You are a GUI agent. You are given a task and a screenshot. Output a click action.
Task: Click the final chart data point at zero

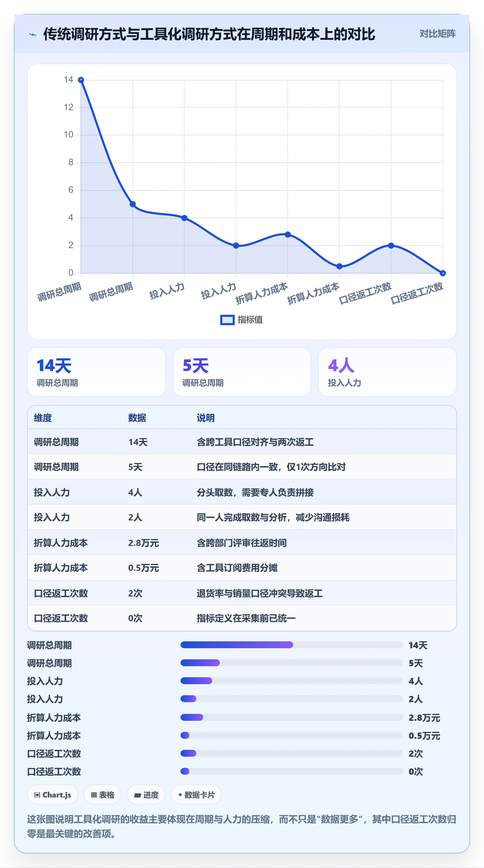coord(443,273)
